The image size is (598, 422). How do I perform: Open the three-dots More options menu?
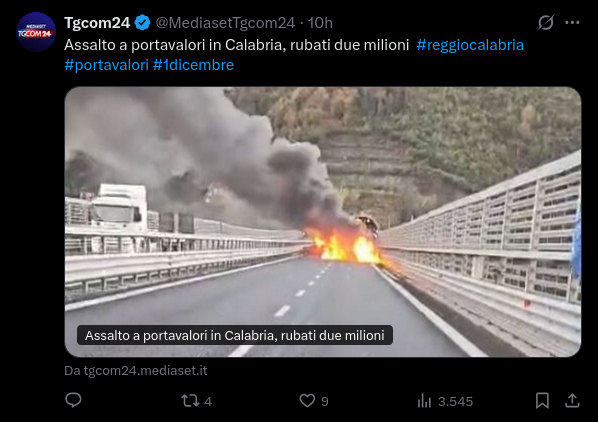click(x=572, y=22)
